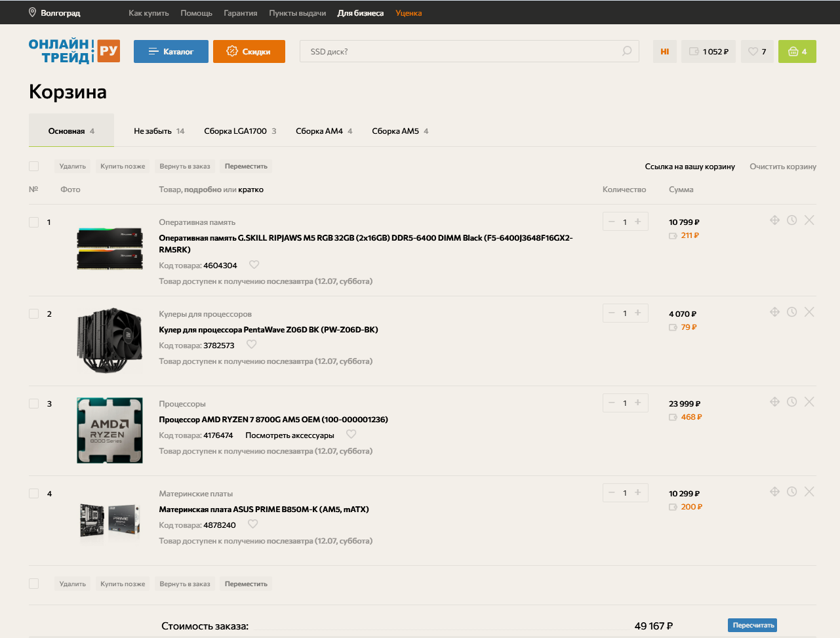840x638 pixels.
Task: Click the move icon for Ryzen 7 8700G row
Action: [775, 402]
